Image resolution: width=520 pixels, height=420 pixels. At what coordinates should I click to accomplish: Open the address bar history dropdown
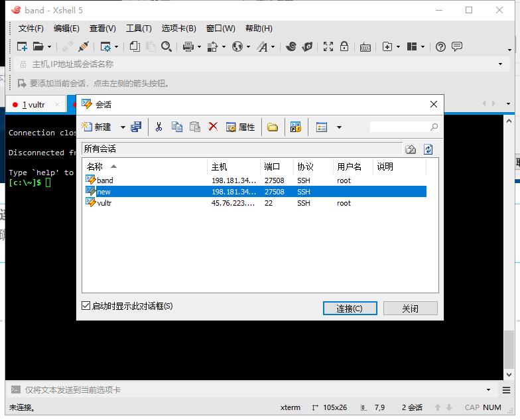pos(500,64)
